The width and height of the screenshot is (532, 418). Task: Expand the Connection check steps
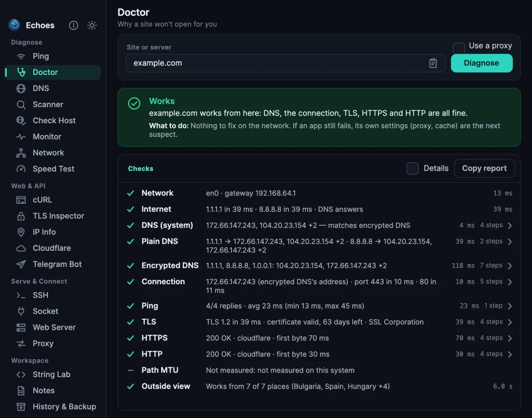point(510,282)
